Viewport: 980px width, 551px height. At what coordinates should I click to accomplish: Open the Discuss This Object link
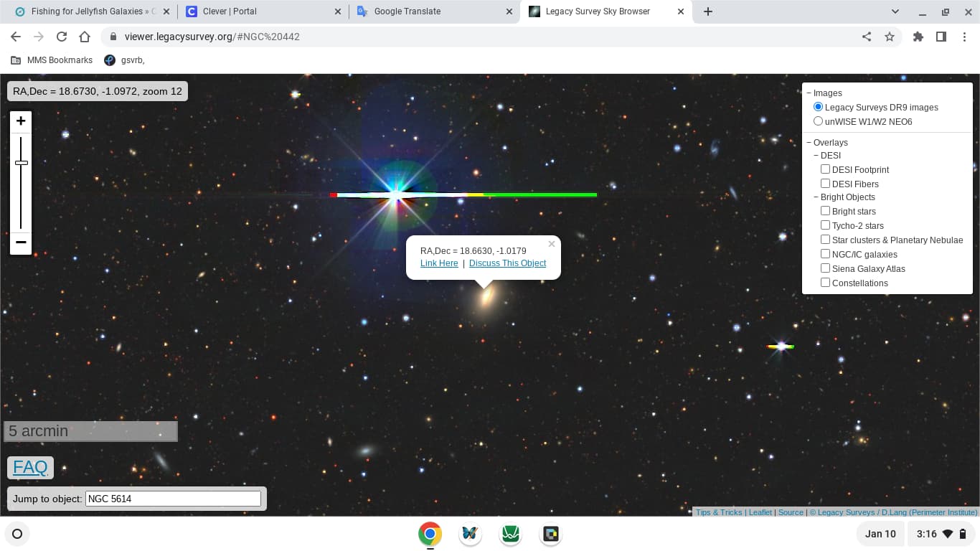click(507, 263)
